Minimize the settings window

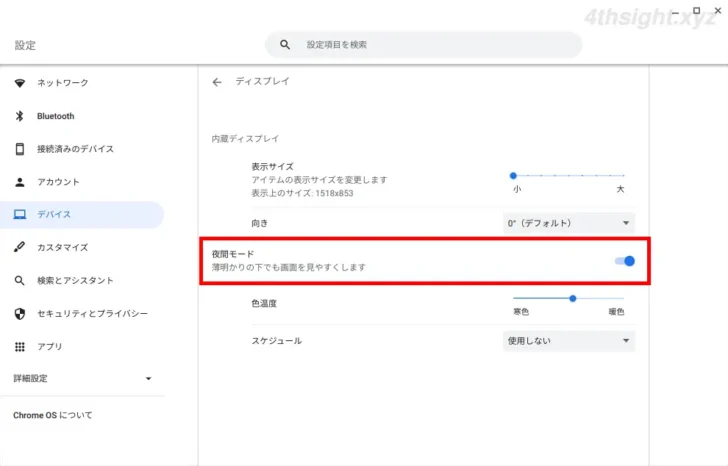point(676,13)
